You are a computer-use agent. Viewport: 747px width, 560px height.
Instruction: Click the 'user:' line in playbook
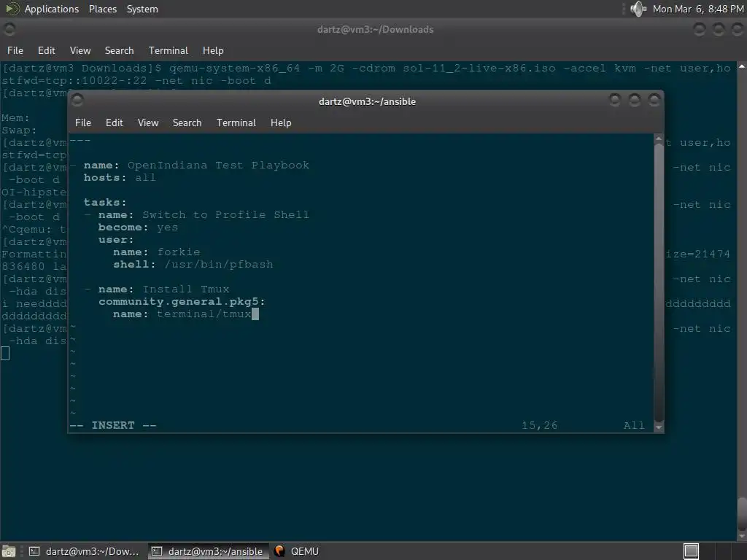116,239
